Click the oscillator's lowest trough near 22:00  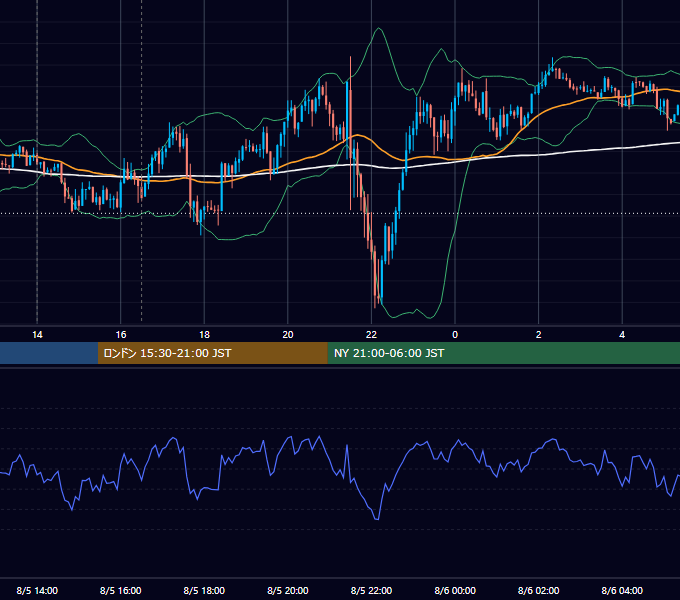pyautogui.click(x=376, y=518)
